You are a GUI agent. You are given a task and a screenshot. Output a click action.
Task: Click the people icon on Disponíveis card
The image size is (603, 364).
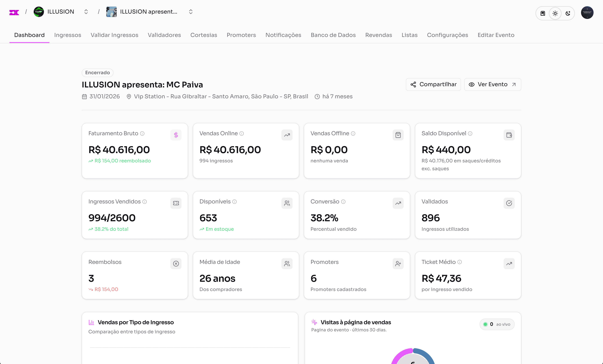coord(287,203)
